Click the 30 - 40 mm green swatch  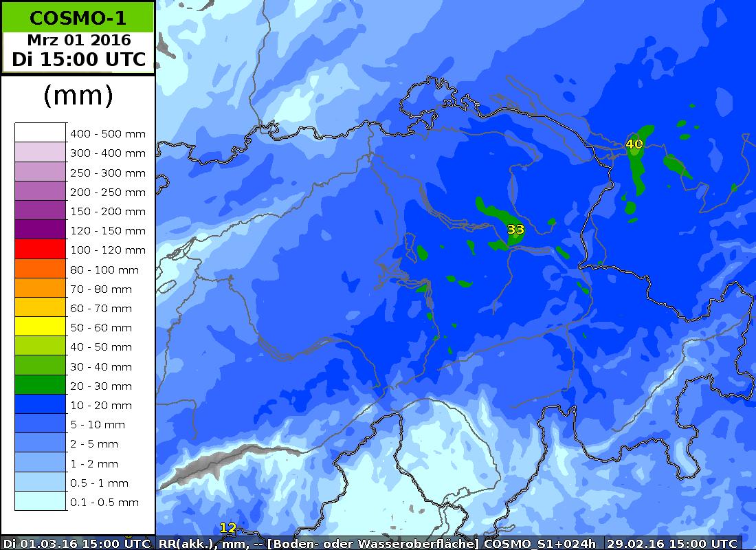pyautogui.click(x=41, y=365)
